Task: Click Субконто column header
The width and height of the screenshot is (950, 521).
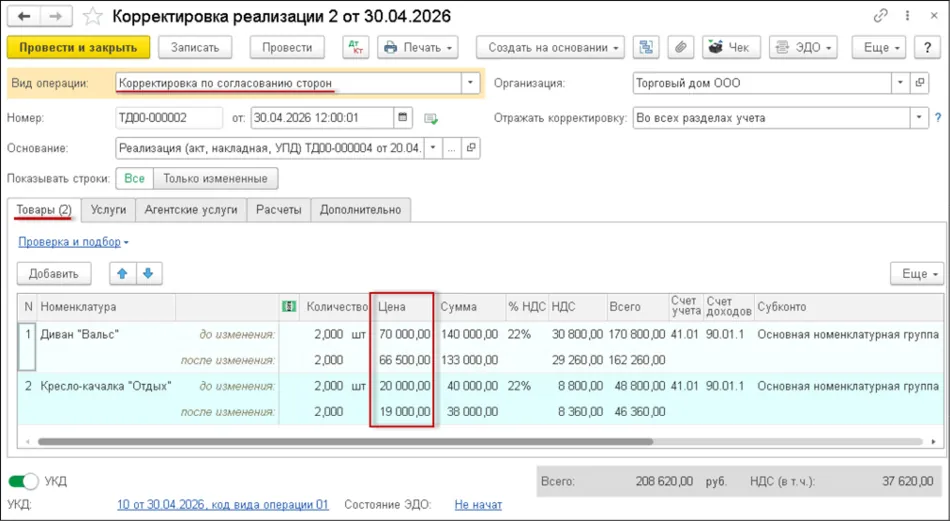Action: pos(848,307)
